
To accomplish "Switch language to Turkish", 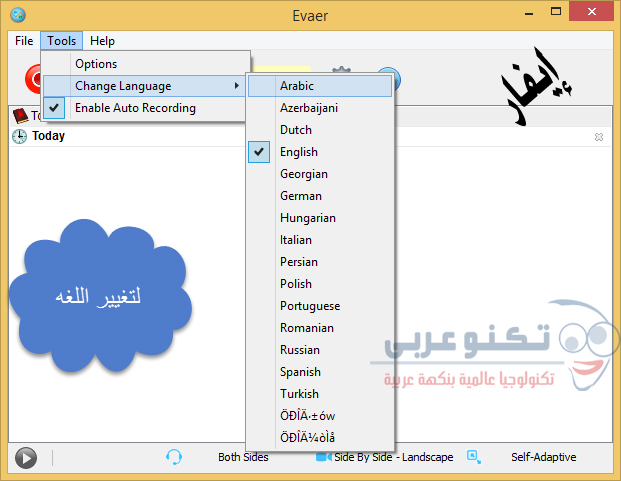I will click(320, 394).
